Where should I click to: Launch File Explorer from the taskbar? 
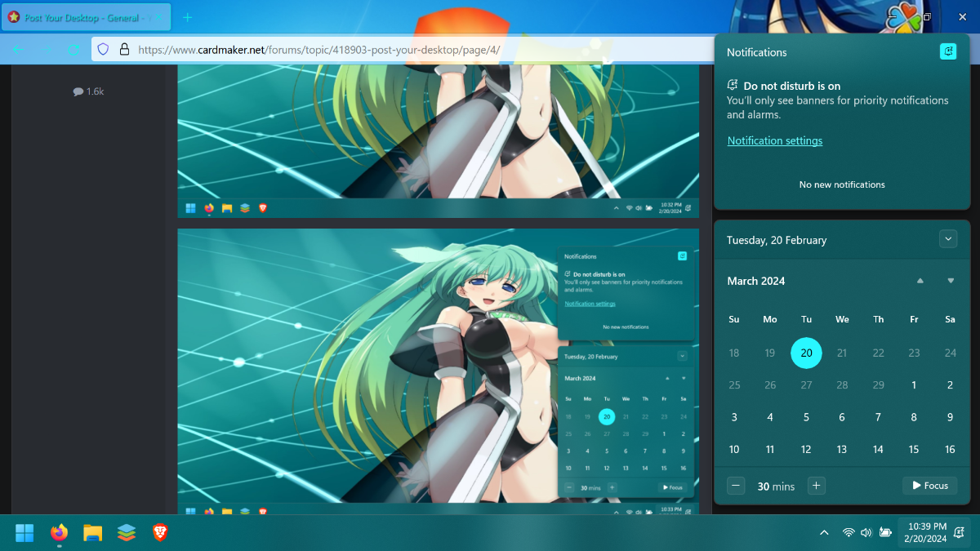[x=92, y=533]
